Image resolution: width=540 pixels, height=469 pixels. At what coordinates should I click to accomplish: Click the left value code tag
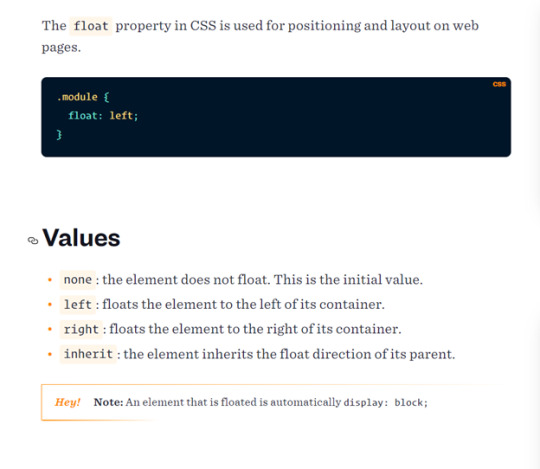point(77,304)
